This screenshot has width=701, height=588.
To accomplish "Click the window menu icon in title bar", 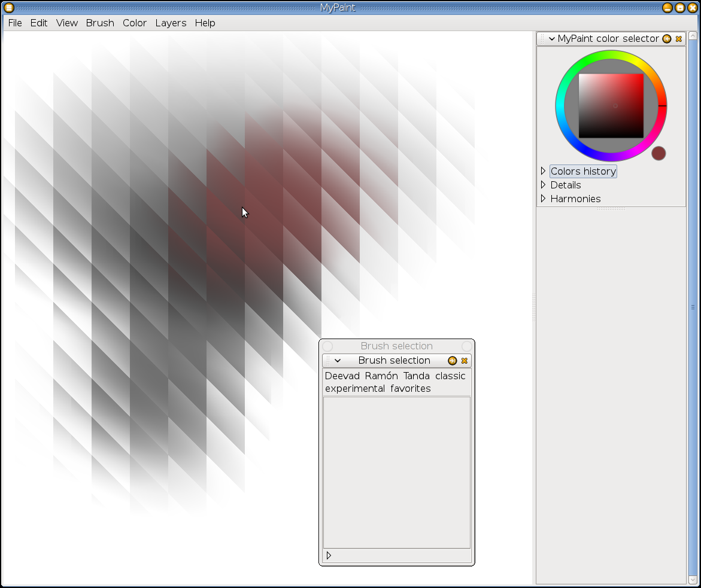I will [x=8, y=8].
